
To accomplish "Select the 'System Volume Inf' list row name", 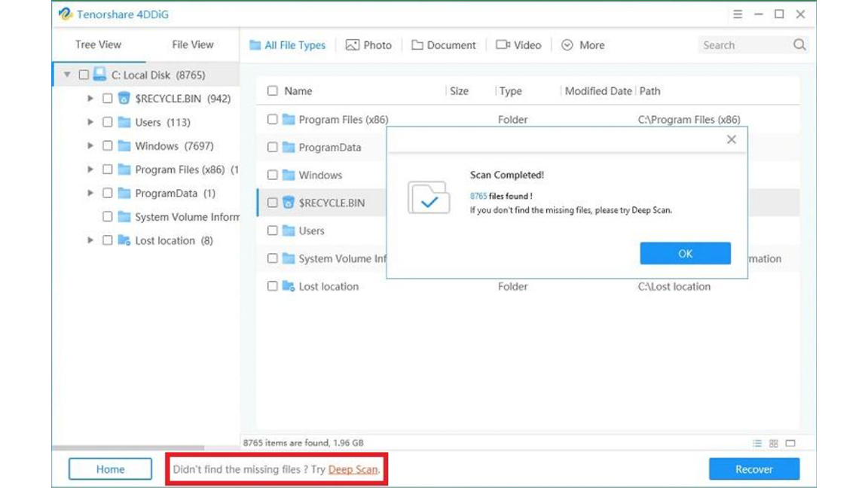I will click(x=342, y=258).
